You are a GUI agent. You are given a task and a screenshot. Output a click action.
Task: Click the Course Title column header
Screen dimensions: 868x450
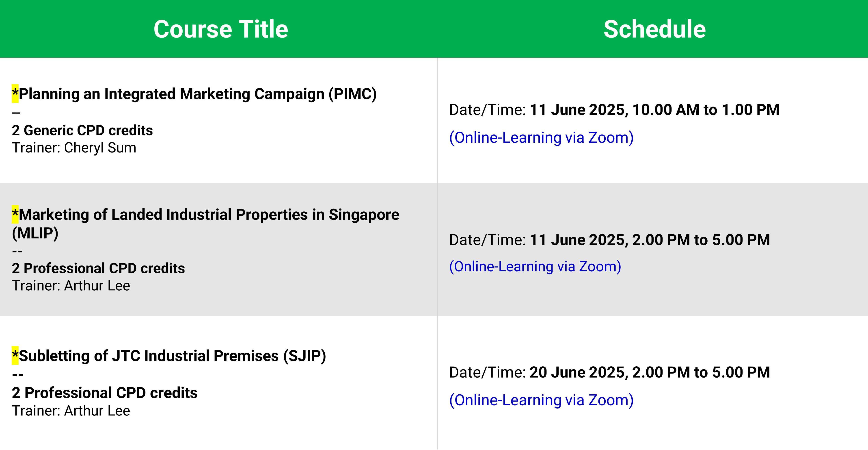point(221,29)
